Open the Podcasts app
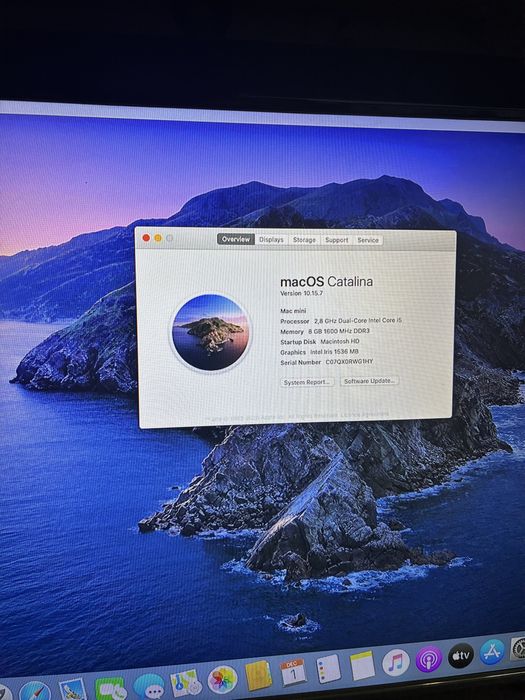Image resolution: width=525 pixels, height=700 pixels. click(x=429, y=658)
